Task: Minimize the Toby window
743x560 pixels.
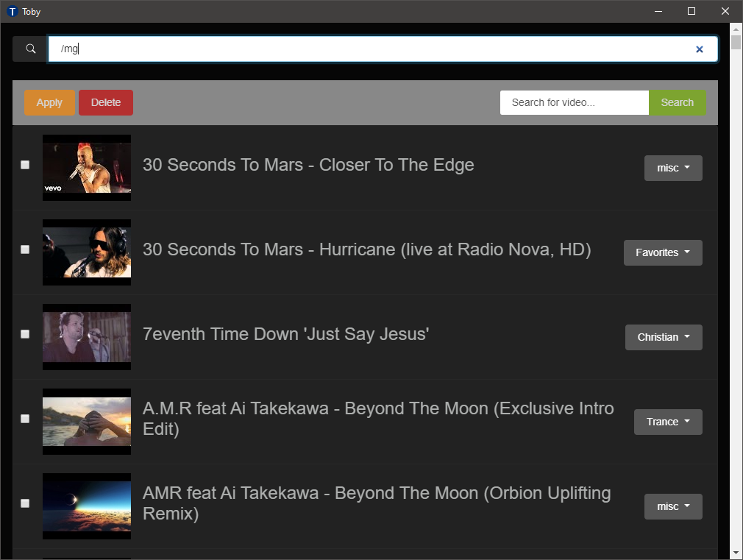Action: (658, 11)
